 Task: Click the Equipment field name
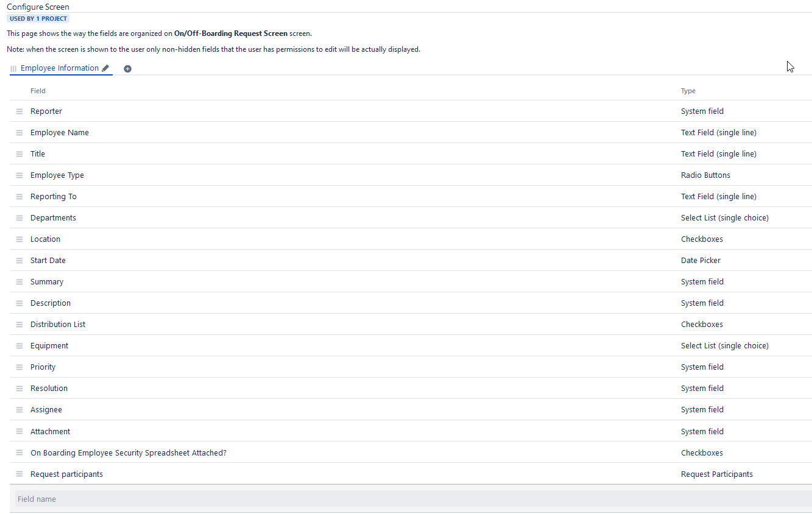coord(49,346)
